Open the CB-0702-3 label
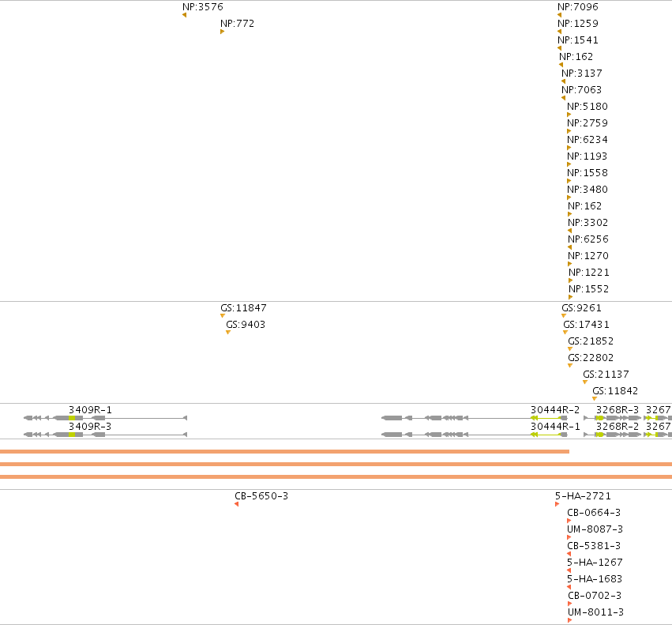The image size is (672, 625). [595, 596]
